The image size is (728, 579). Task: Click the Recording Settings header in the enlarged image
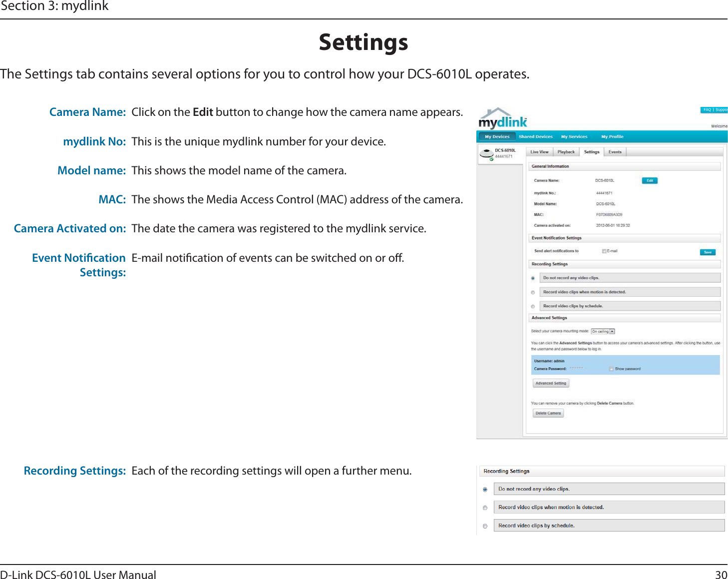(x=602, y=471)
